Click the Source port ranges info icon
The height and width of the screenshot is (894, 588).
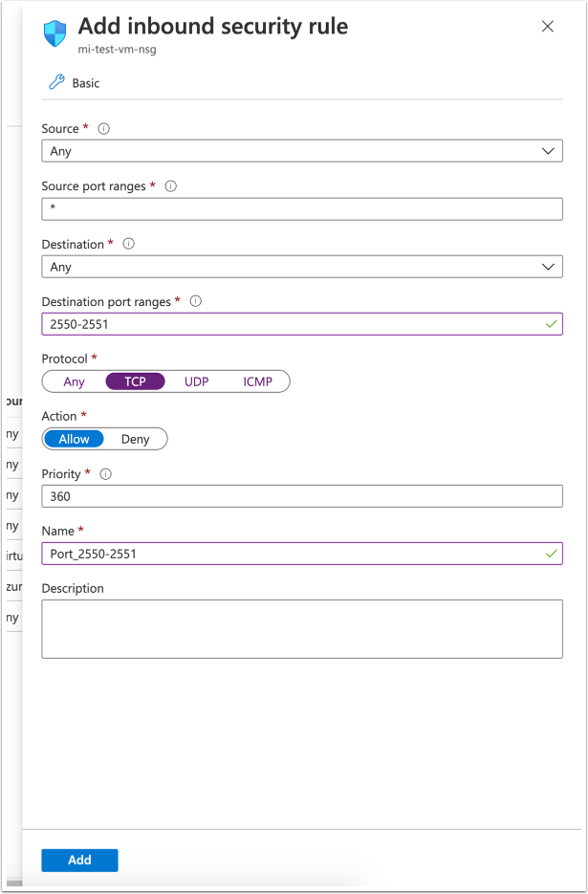(x=171, y=186)
